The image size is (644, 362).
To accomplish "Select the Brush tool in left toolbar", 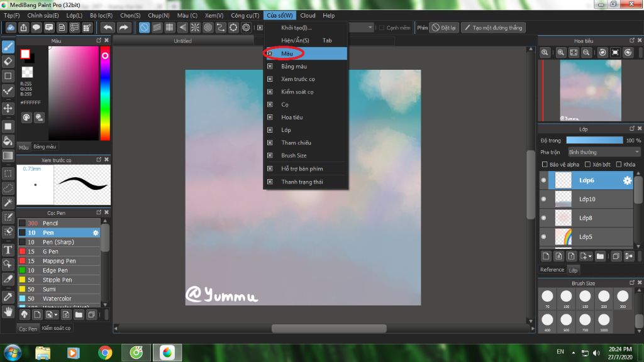I will (x=8, y=47).
